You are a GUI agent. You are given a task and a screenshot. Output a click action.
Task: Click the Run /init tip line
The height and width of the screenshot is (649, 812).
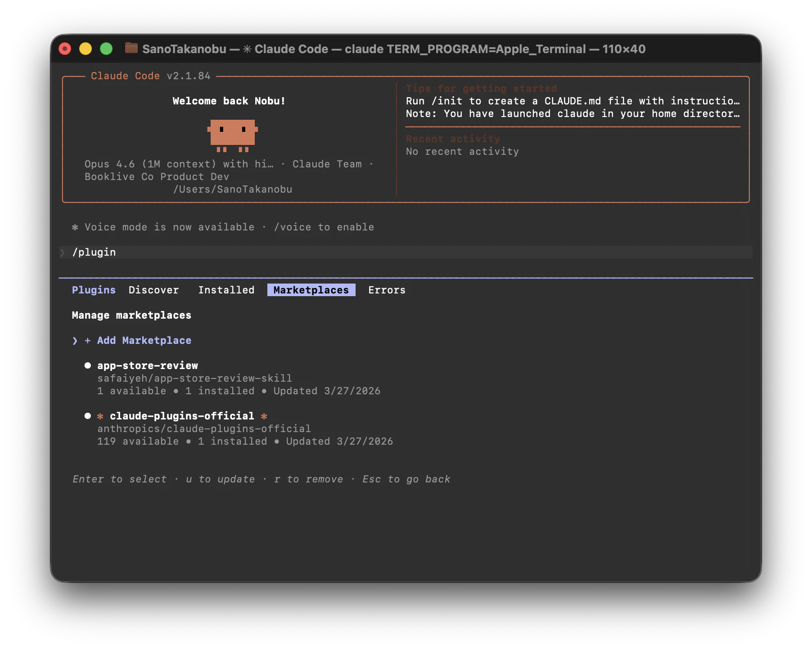pyautogui.click(x=573, y=101)
